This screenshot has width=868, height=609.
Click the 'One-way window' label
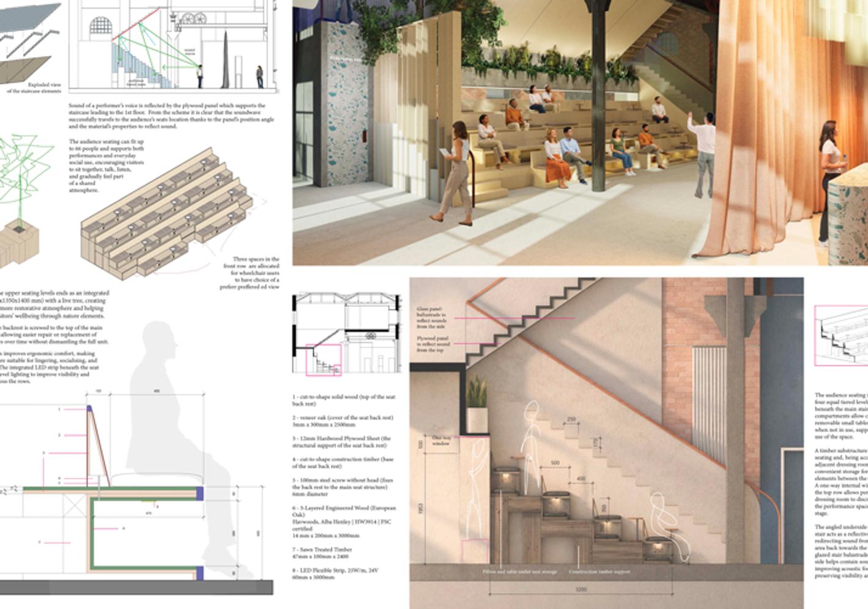441,441
